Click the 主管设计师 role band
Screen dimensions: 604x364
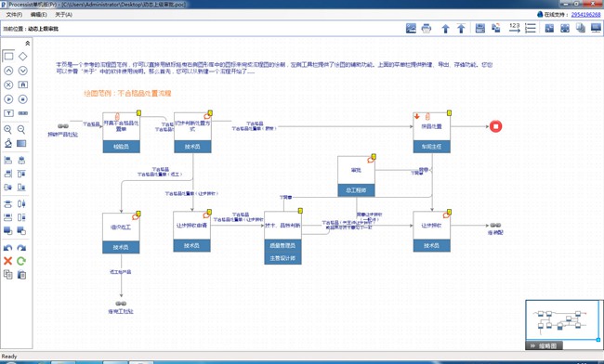282,258
